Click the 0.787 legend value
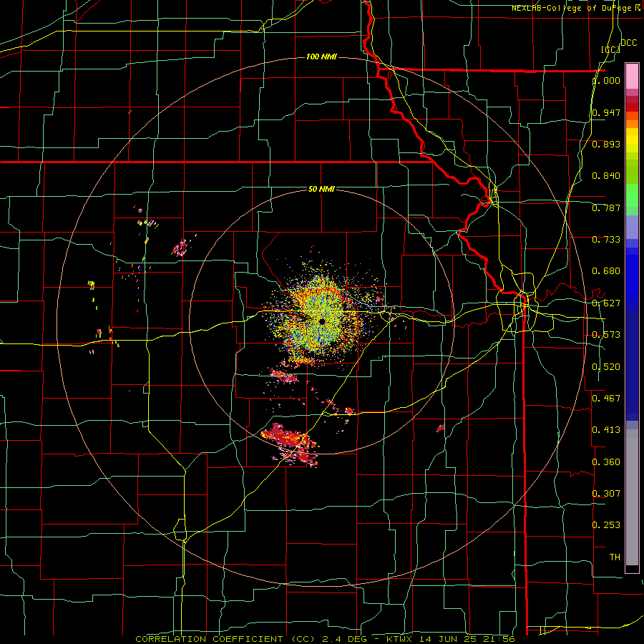 (x=606, y=208)
